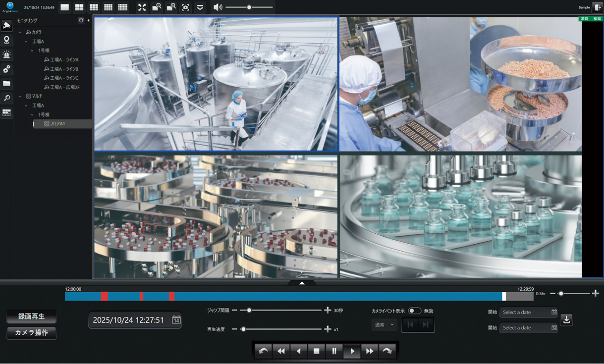Click the download recording icon
Image resolution: width=604 pixels, height=364 pixels.
point(566,320)
